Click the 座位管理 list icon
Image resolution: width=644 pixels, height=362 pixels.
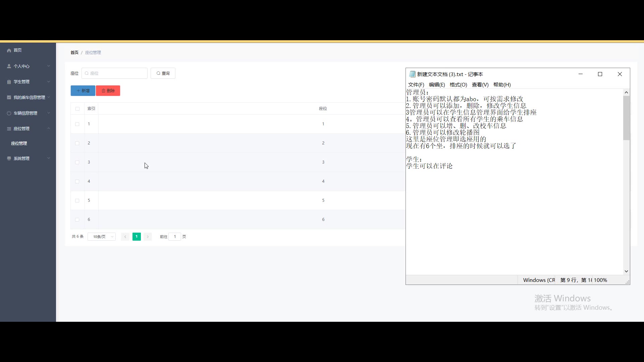coord(9,129)
